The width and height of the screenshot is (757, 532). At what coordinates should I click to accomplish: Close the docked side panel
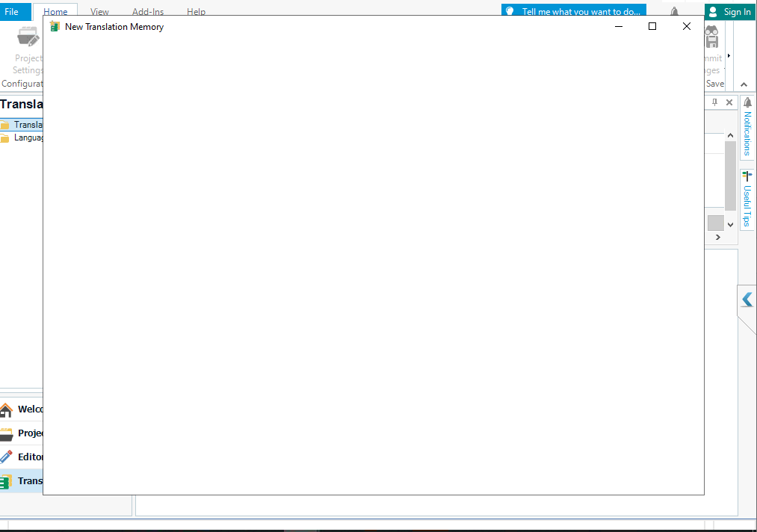tap(729, 102)
